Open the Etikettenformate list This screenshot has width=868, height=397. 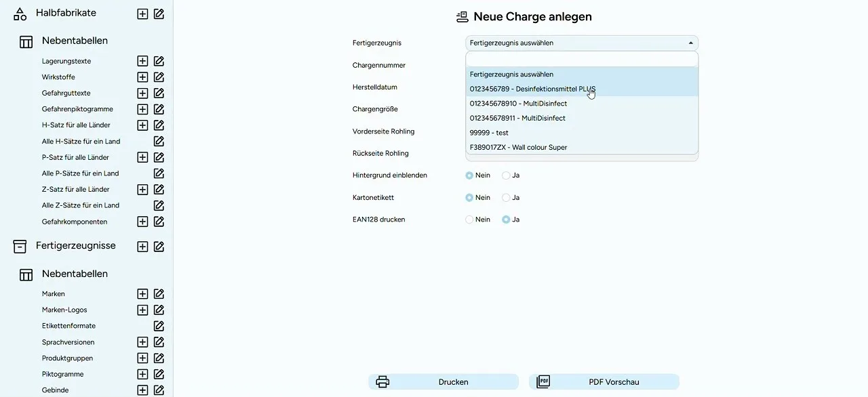[x=69, y=326]
